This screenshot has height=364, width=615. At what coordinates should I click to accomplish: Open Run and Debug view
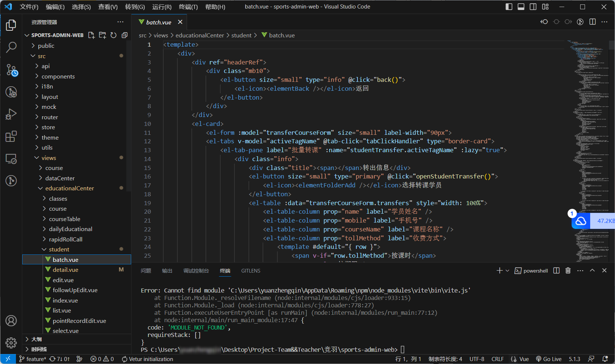(x=11, y=114)
